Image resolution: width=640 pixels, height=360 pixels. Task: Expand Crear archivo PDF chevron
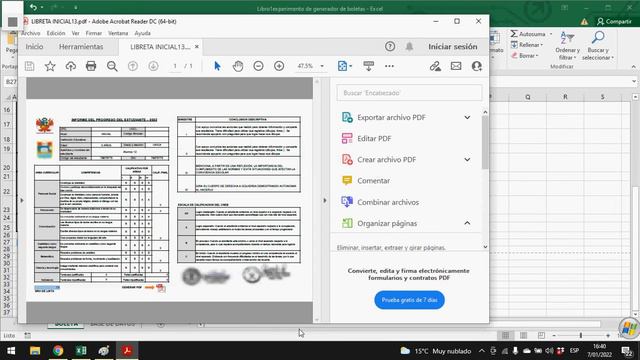click(467, 160)
